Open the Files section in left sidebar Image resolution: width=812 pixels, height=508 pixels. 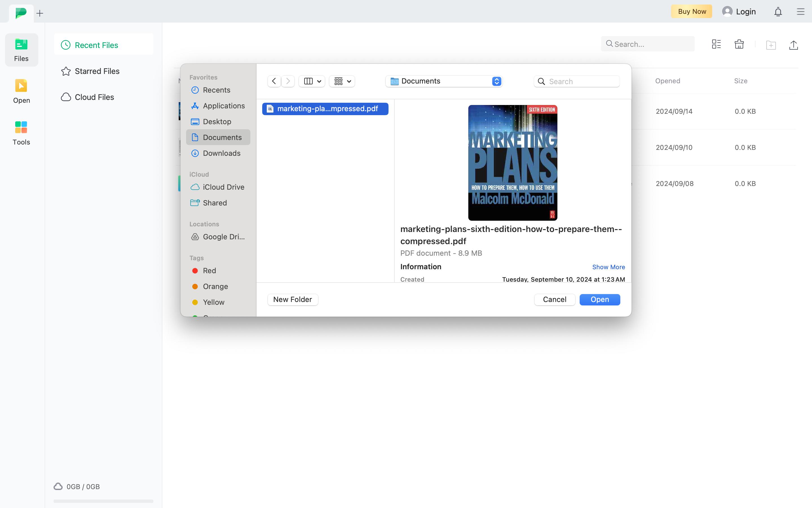click(21, 50)
